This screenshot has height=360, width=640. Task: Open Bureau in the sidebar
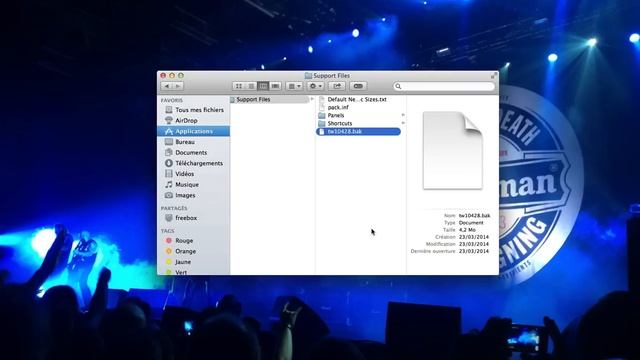pos(193,142)
